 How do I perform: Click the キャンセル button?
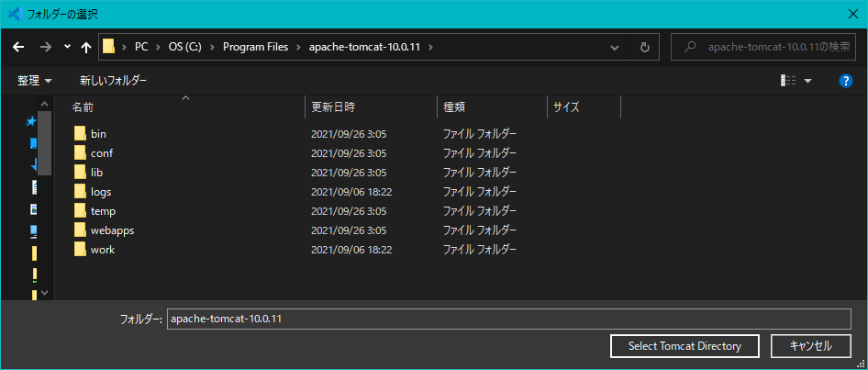coord(810,346)
